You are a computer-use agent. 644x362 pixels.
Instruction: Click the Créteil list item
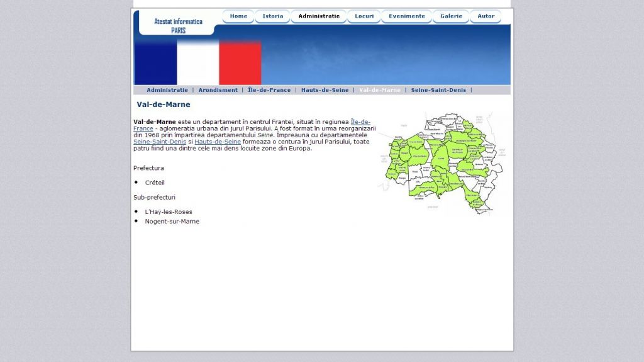pos(155,183)
